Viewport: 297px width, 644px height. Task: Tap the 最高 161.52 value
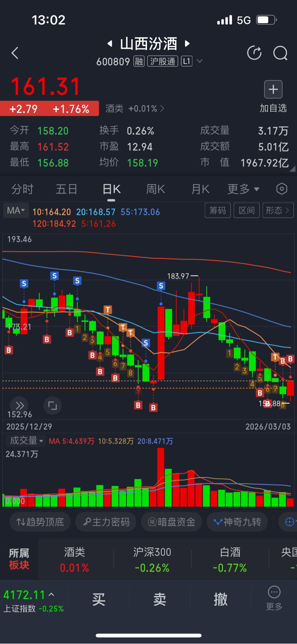coord(53,147)
